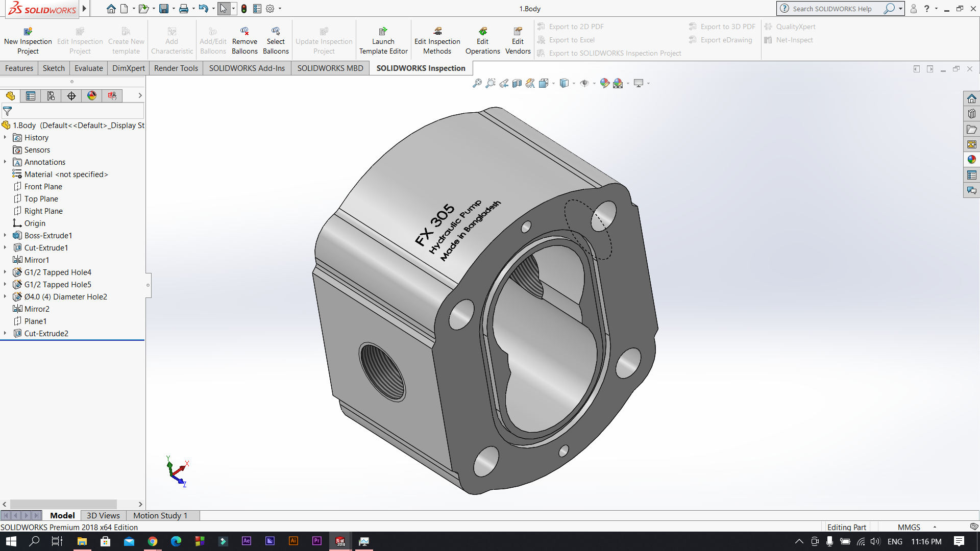
Task: Click the Edit Appearance color ball icon
Action: (x=604, y=83)
